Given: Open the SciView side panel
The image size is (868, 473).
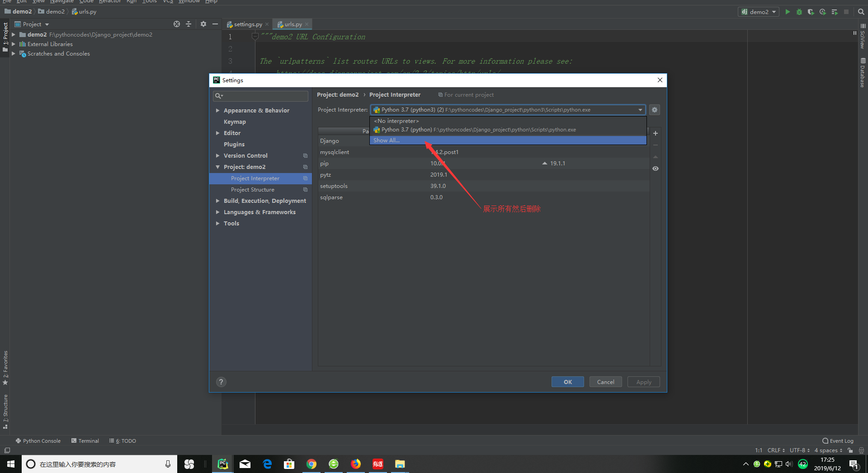Looking at the screenshot, I should [x=863, y=36].
